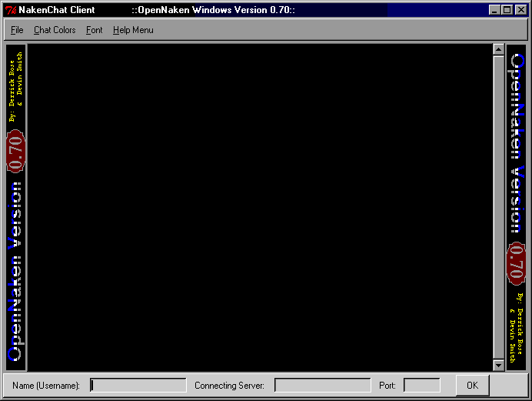
Task: Click the Port input field
Action: click(x=422, y=385)
